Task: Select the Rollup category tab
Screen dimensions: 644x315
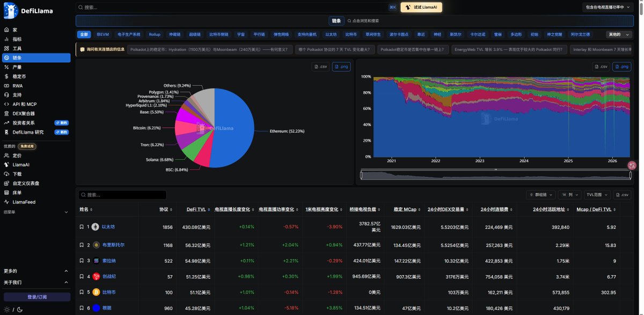Action: tap(155, 34)
